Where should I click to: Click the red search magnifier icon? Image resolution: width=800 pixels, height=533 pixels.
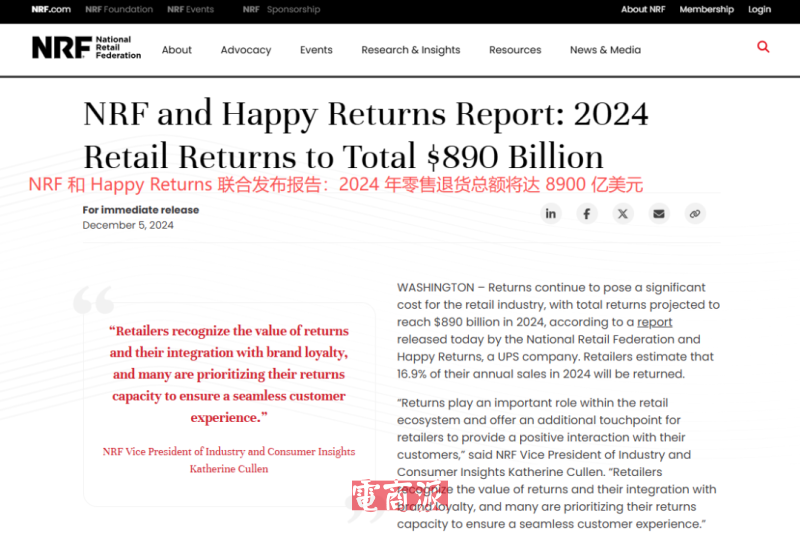pyautogui.click(x=763, y=47)
